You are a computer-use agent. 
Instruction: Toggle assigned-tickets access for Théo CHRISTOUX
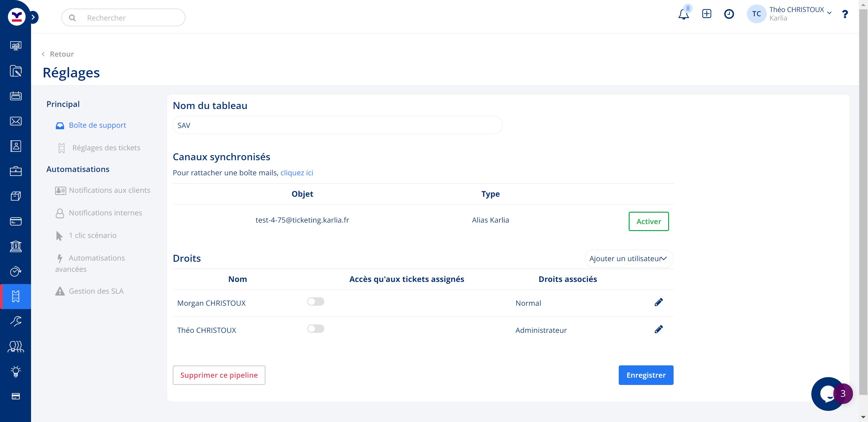click(x=315, y=329)
